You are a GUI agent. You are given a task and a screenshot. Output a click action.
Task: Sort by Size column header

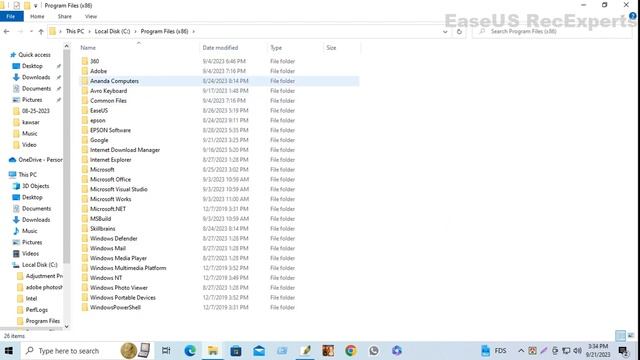[x=331, y=48]
